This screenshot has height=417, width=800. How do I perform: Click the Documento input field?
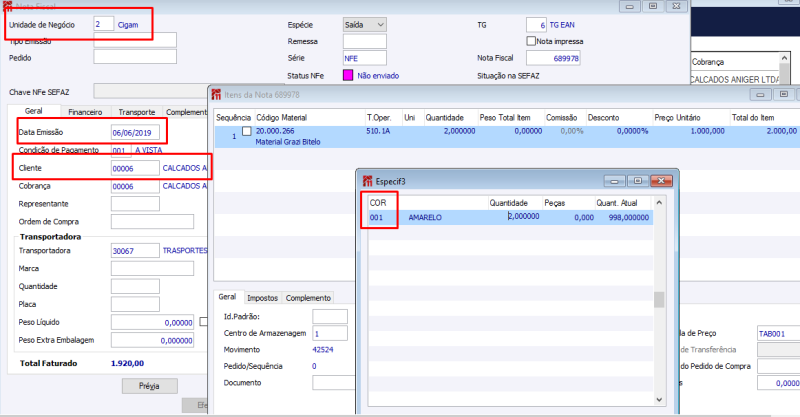point(334,383)
